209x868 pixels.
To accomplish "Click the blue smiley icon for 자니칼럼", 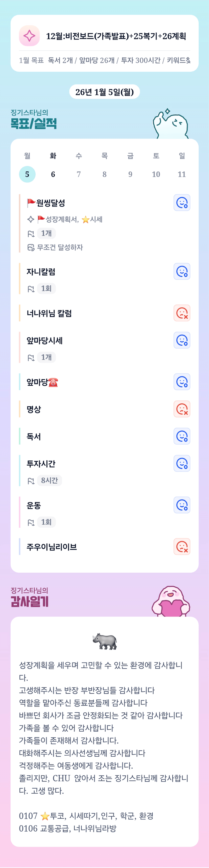I will click(182, 272).
